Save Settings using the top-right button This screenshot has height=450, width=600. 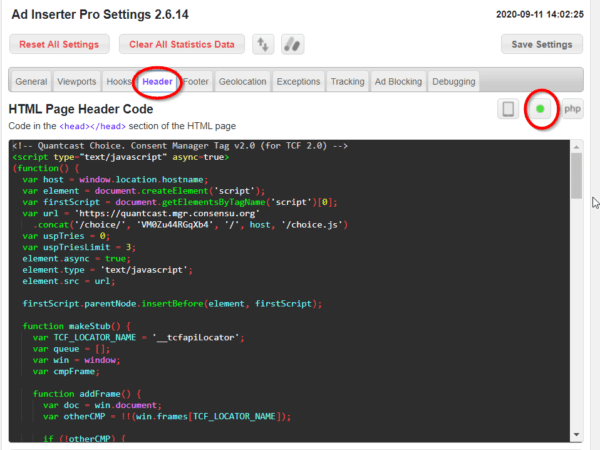tap(541, 44)
